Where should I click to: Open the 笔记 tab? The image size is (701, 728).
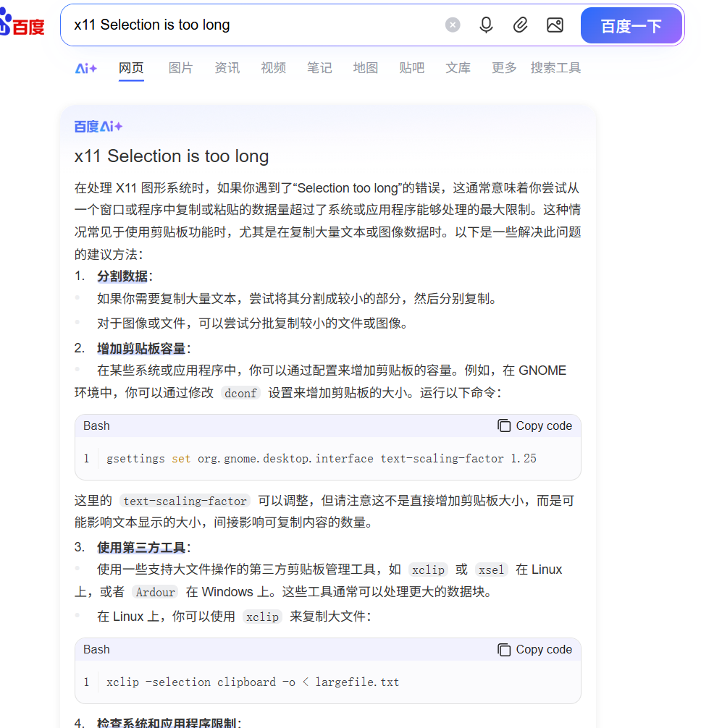(319, 68)
